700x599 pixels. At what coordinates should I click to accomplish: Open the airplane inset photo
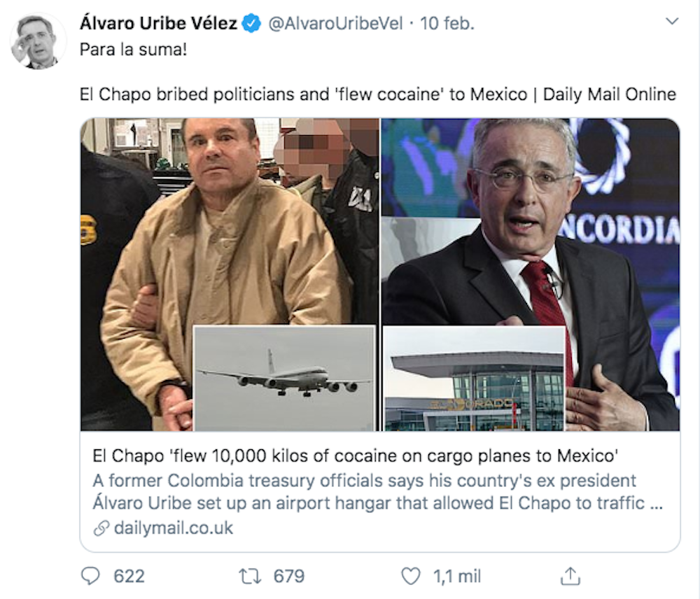tap(284, 379)
